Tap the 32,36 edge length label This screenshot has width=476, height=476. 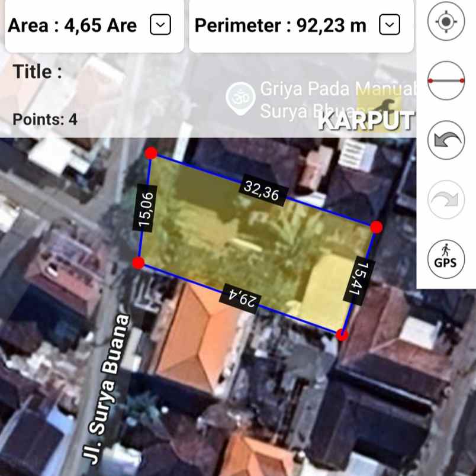click(262, 192)
